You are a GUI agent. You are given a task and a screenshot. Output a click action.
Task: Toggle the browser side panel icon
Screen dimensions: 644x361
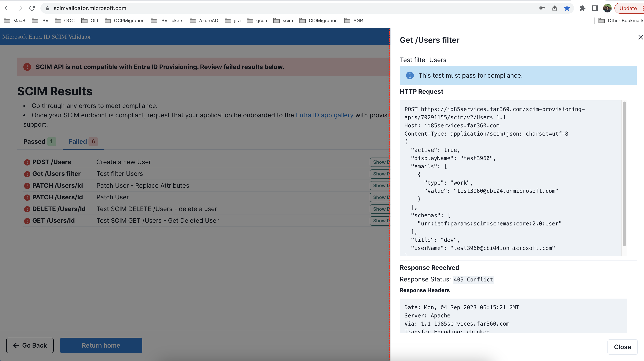595,8
